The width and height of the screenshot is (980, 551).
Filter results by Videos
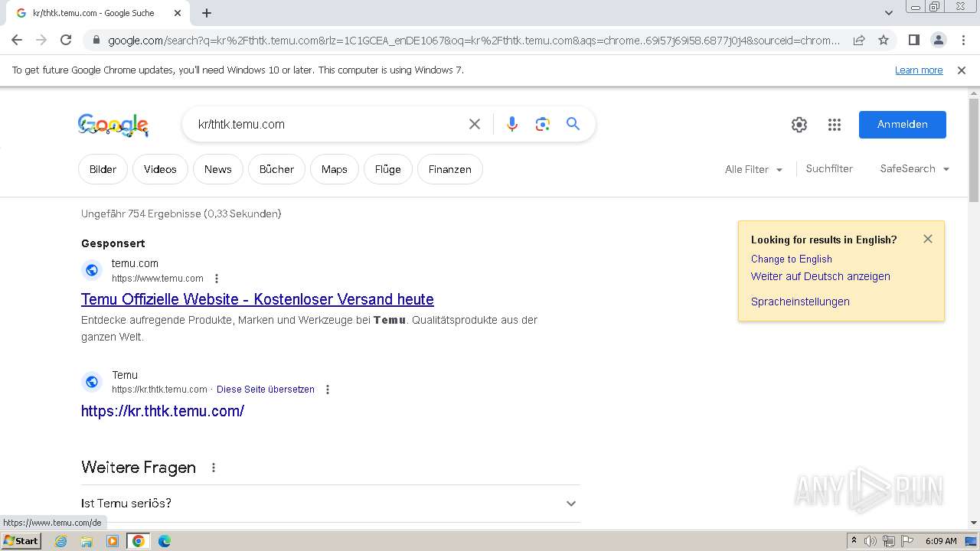160,169
